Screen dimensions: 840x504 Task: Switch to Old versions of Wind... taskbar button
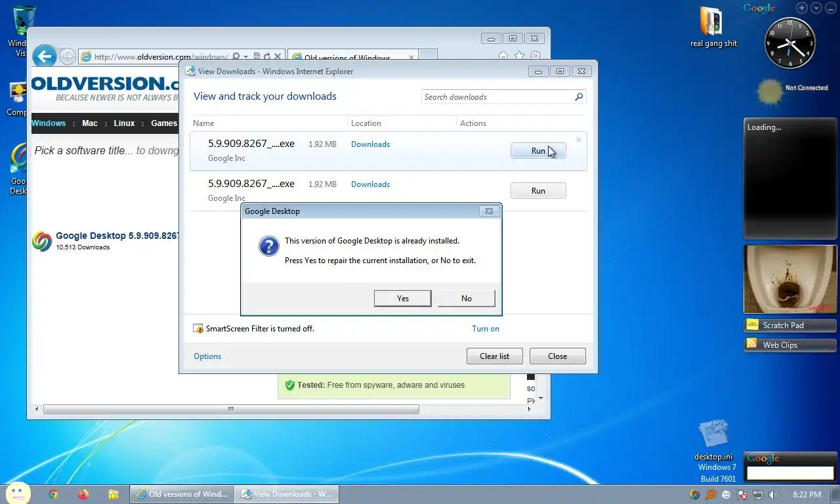(182, 495)
